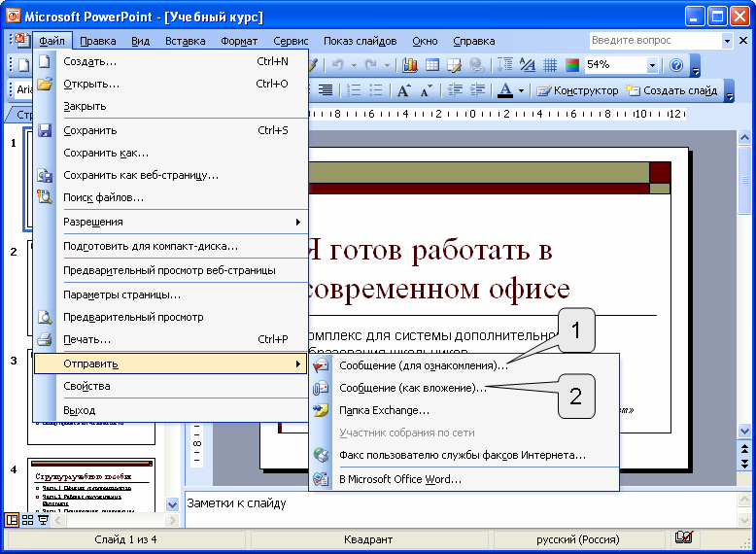The width and height of the screenshot is (756, 554).
Task: Click the File Search icon in File menu
Action: [45, 197]
